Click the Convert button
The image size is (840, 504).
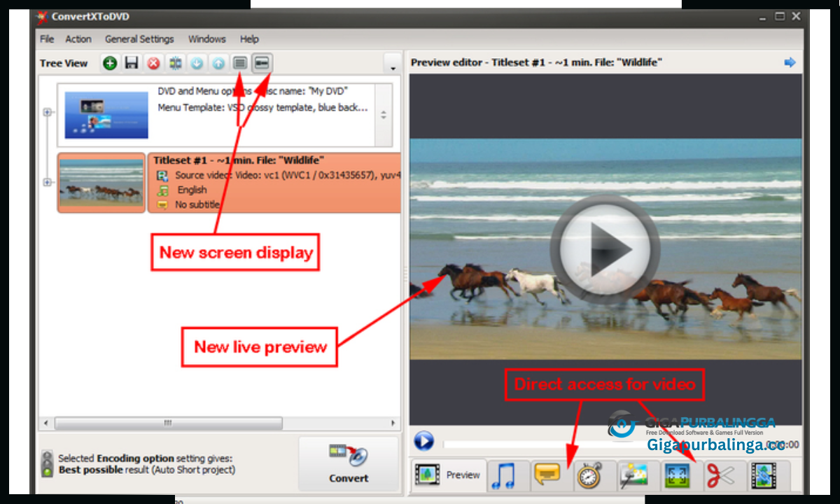349,463
